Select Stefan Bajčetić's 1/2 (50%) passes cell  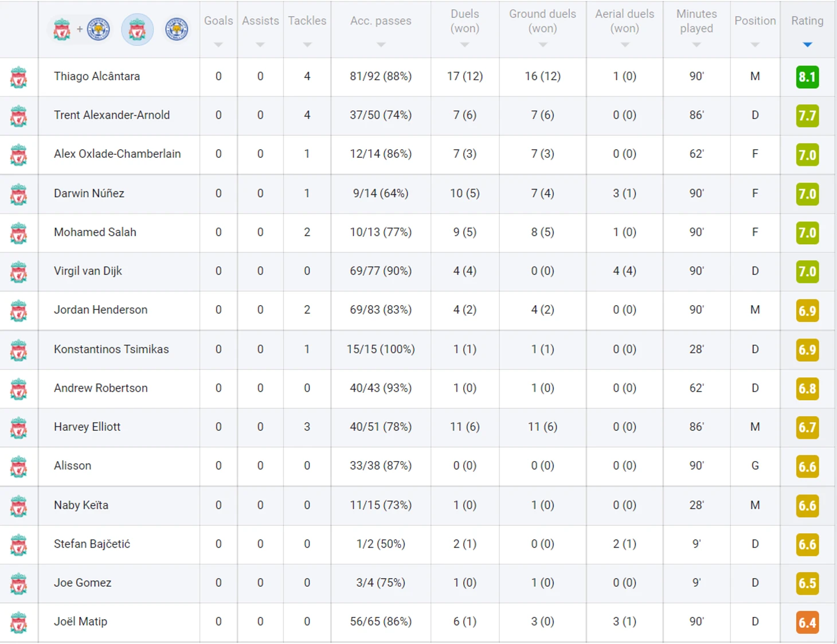381,544
